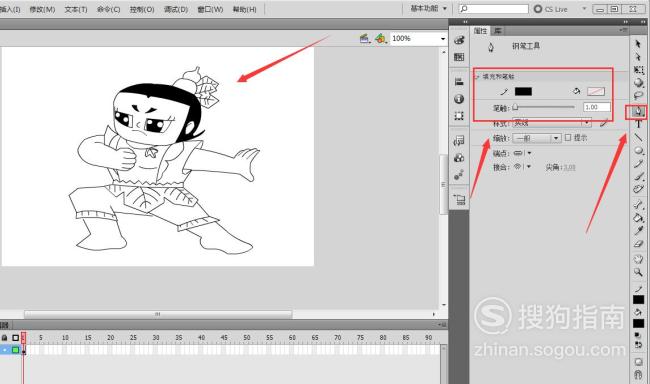650x384 pixels.
Task: Click the Edit Symbols icon above stage
Action: (381, 39)
